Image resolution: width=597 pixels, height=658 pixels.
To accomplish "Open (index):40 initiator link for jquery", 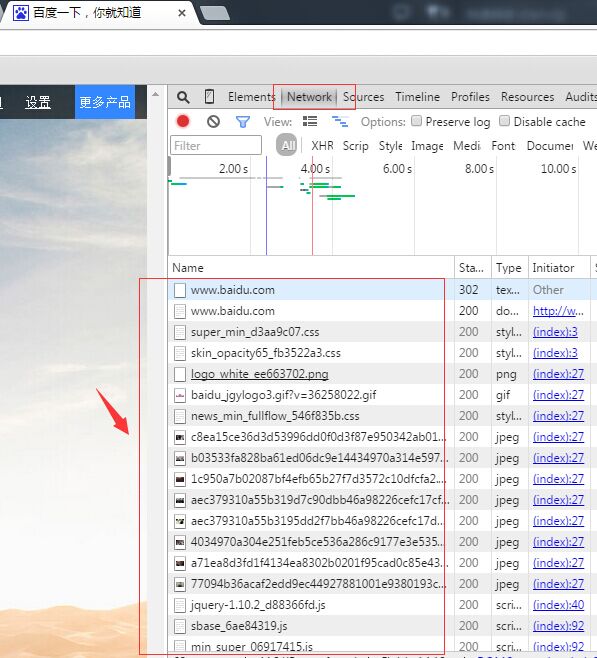I will pos(558,605).
